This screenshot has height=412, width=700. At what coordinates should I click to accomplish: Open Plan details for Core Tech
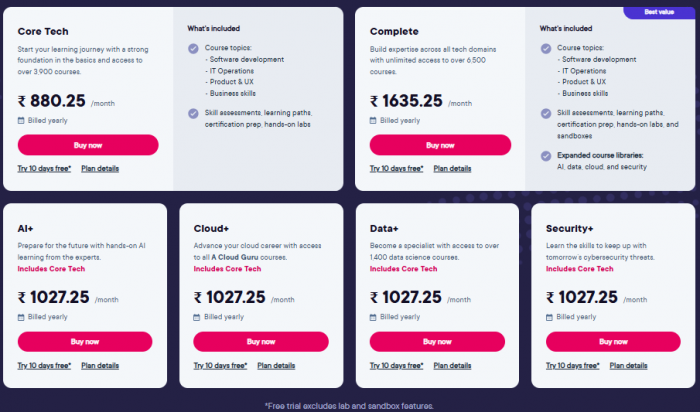click(x=100, y=169)
